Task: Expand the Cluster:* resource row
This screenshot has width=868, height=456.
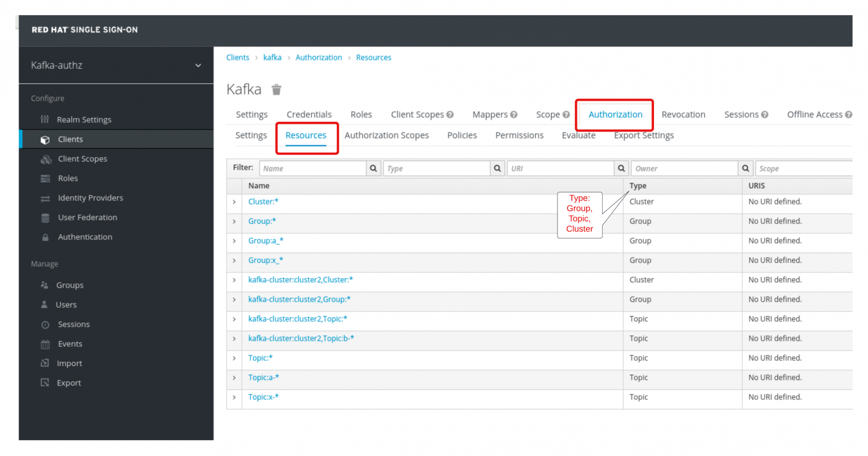Action: [234, 202]
